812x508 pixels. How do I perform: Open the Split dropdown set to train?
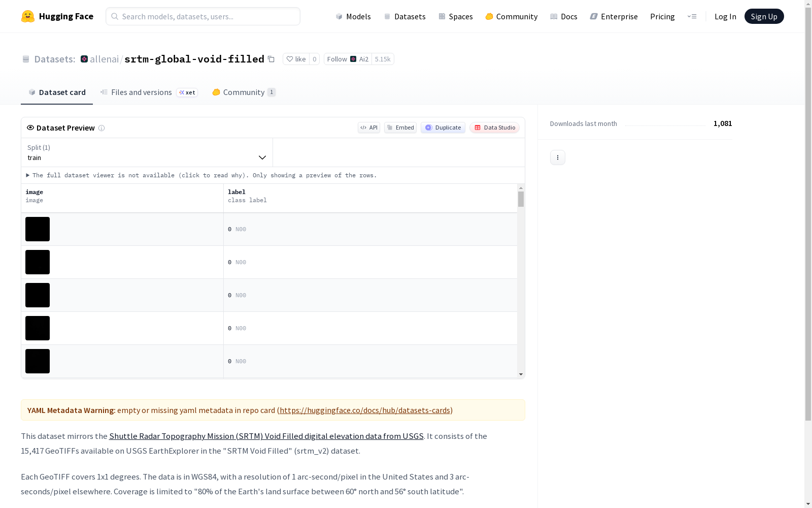pyautogui.click(x=147, y=152)
